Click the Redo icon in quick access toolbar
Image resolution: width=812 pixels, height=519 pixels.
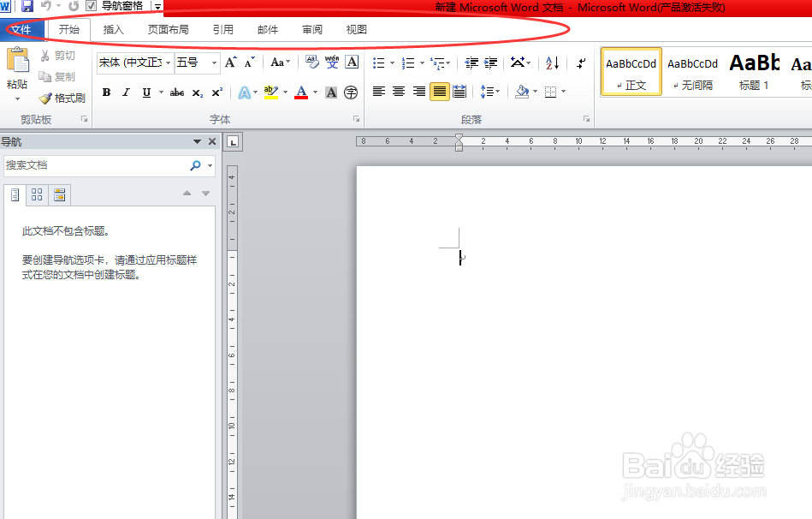pos(74,6)
